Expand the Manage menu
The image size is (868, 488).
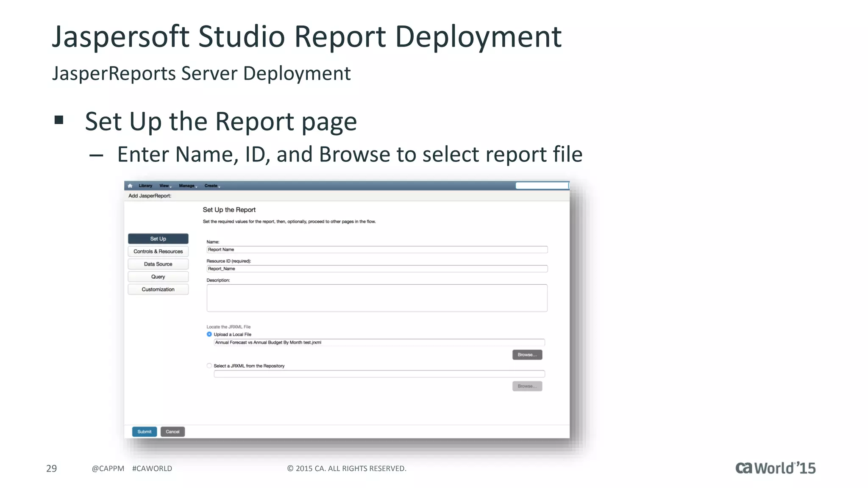point(188,186)
